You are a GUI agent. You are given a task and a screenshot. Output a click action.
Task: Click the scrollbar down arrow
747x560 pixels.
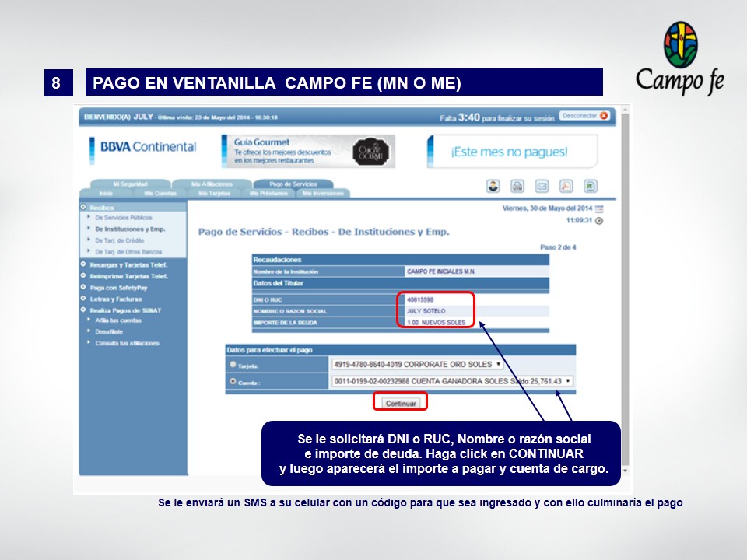tap(625, 471)
